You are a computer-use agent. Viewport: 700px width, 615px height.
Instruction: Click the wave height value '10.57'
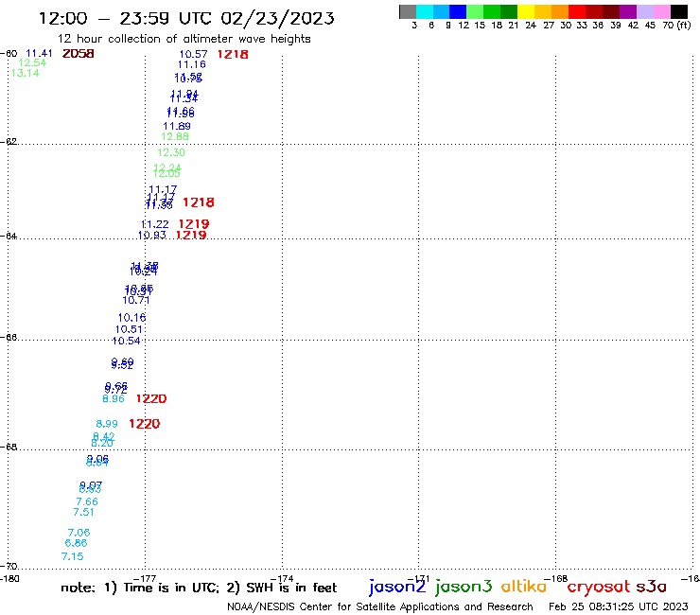[193, 54]
